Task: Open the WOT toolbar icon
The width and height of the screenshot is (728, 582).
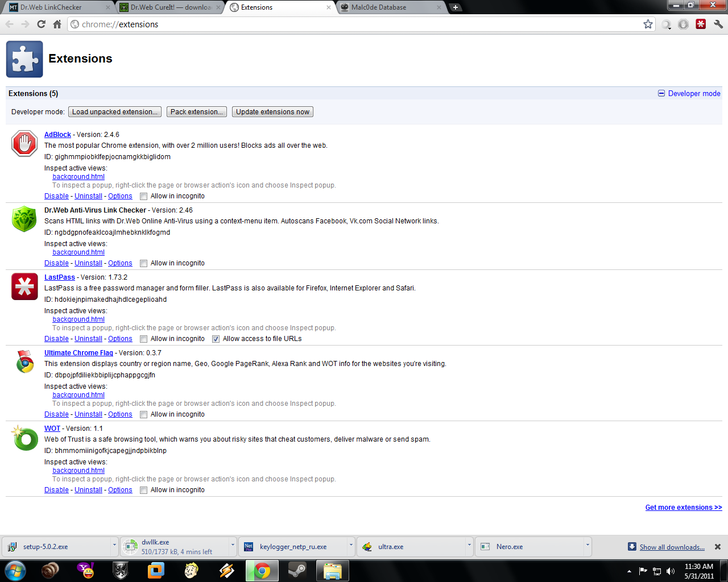Action: [x=667, y=24]
